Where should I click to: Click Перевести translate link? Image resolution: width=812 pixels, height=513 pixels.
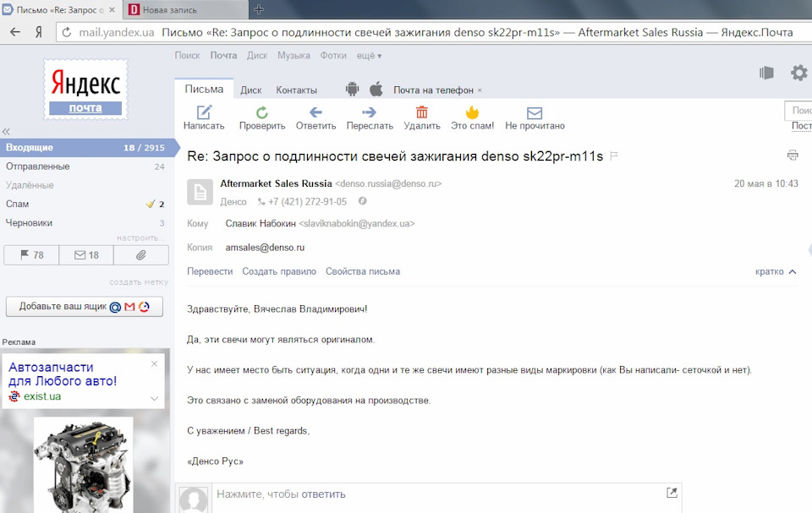(x=210, y=271)
